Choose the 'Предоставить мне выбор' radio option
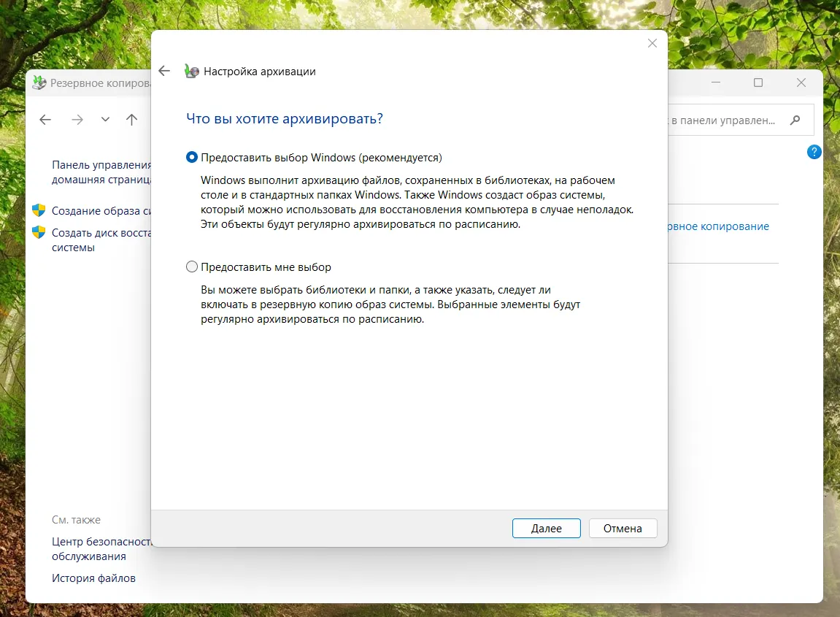840x617 pixels. [192, 267]
